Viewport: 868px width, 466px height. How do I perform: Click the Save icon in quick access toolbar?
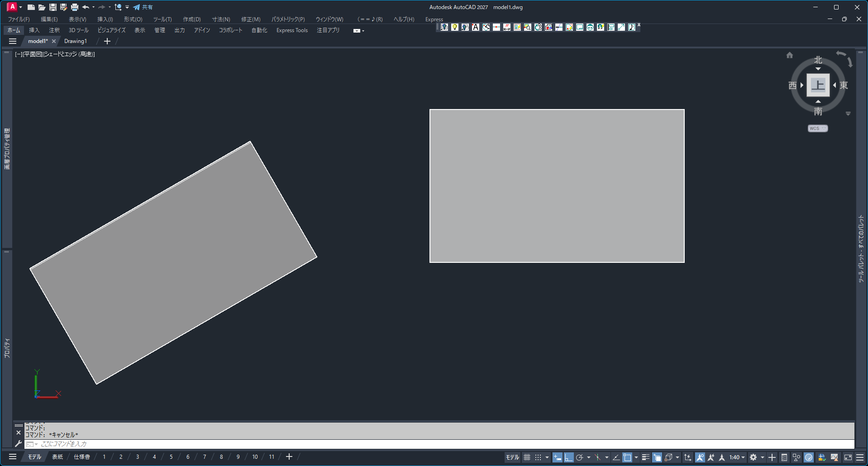53,7
